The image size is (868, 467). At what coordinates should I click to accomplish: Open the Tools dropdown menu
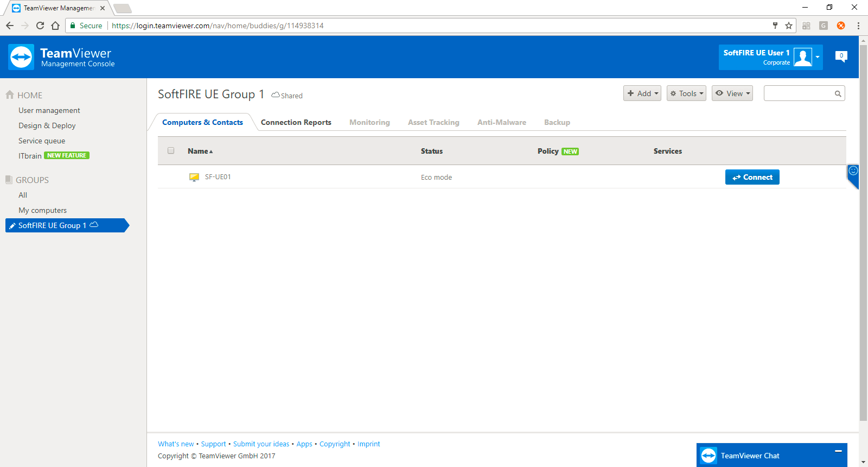tap(686, 93)
